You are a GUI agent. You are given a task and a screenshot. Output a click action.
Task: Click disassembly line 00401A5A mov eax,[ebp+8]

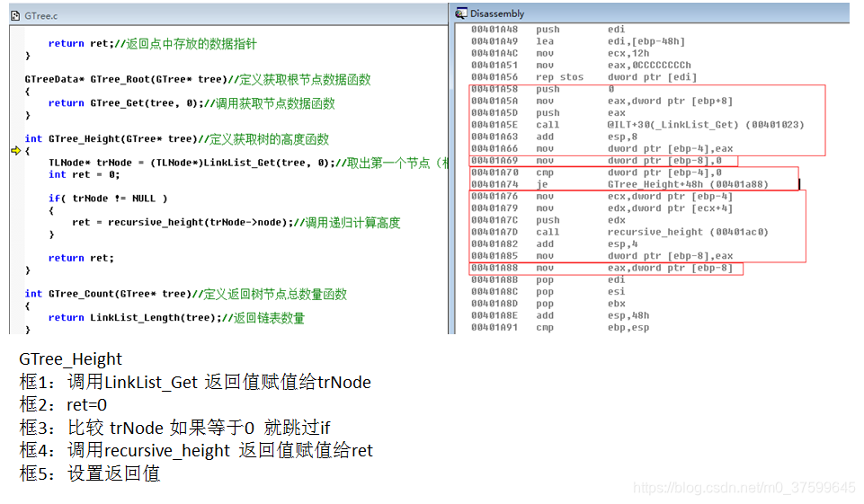[601, 101]
